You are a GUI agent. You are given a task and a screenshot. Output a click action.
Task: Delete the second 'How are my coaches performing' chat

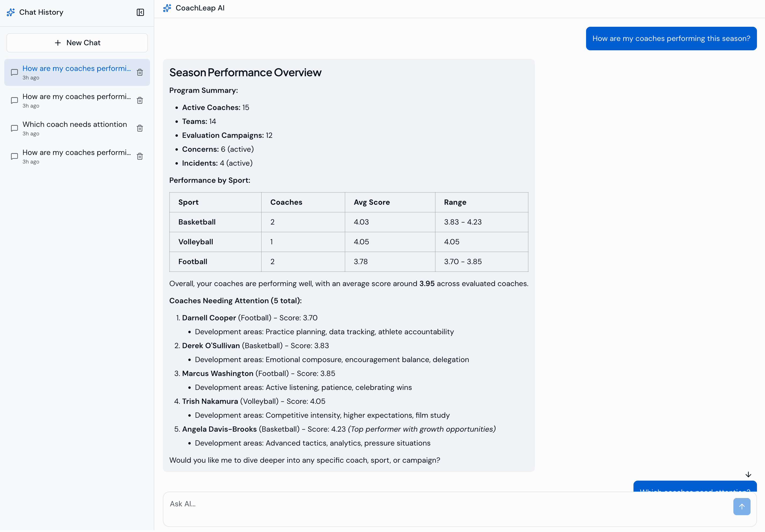(x=140, y=100)
